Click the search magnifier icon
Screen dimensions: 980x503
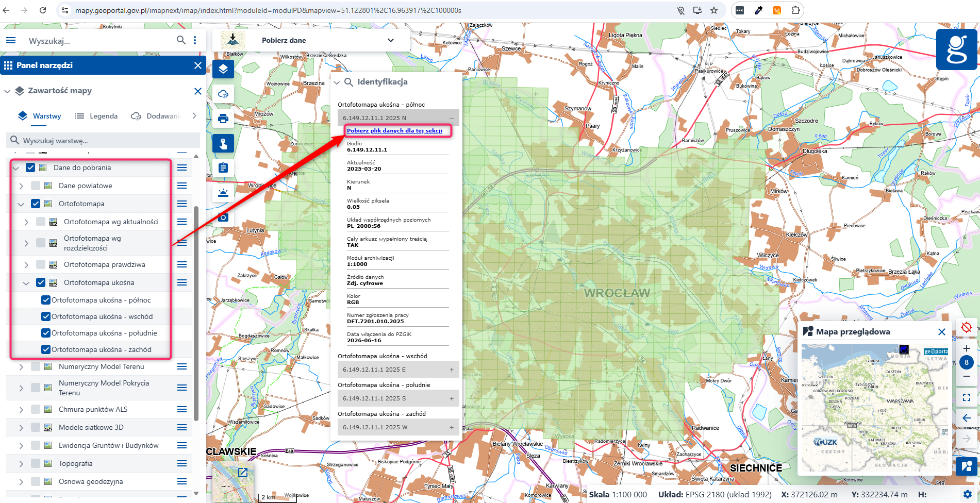click(181, 40)
